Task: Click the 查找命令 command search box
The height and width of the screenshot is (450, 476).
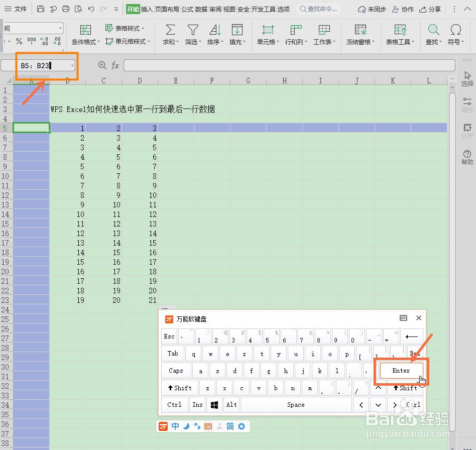Action: (x=318, y=9)
